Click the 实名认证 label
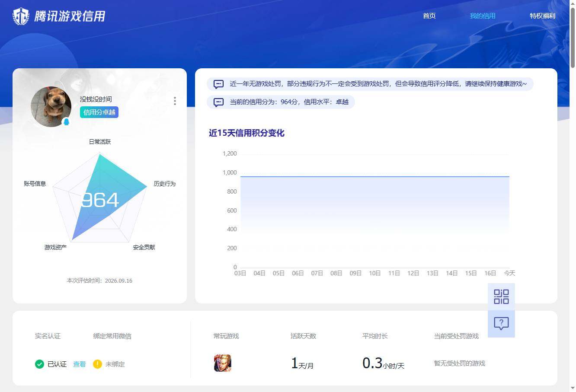The width and height of the screenshot is (576, 392). click(48, 336)
